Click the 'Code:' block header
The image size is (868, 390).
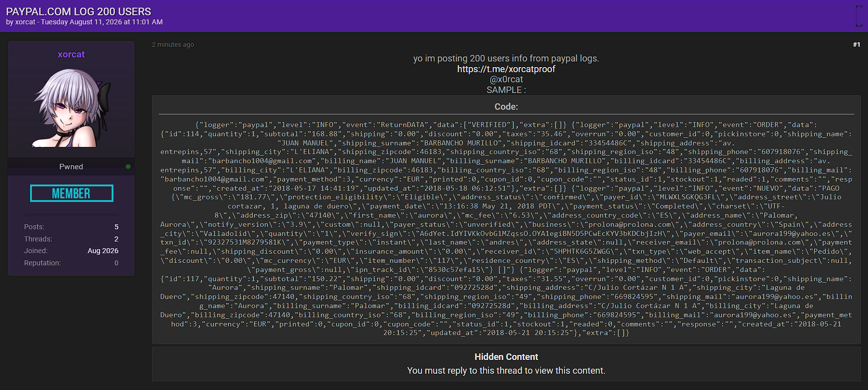(506, 107)
